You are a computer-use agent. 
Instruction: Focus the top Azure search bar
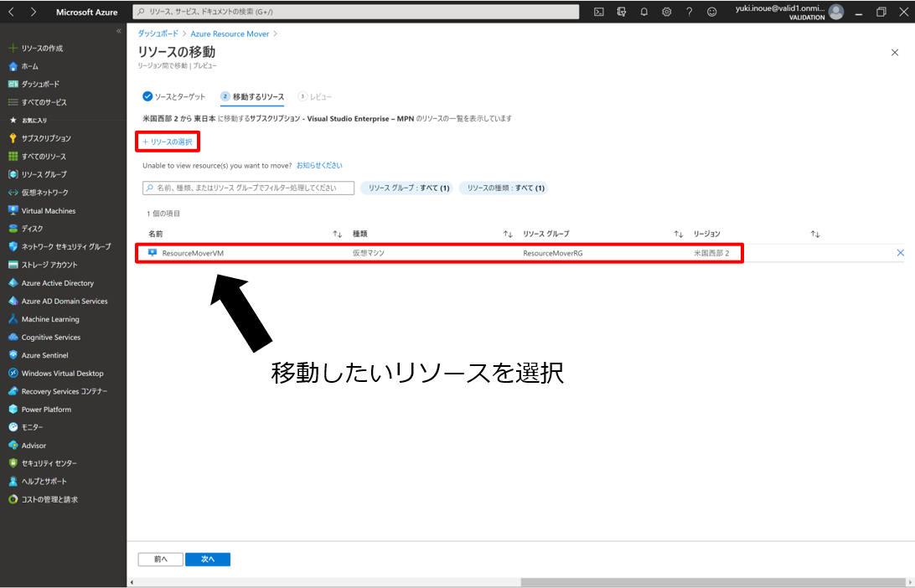(x=356, y=12)
